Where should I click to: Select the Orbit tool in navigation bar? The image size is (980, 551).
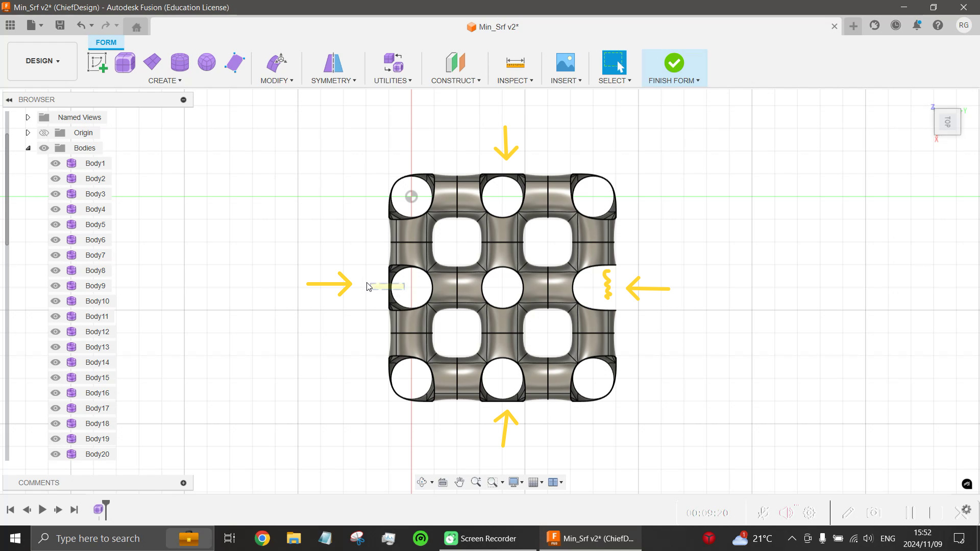click(x=423, y=482)
